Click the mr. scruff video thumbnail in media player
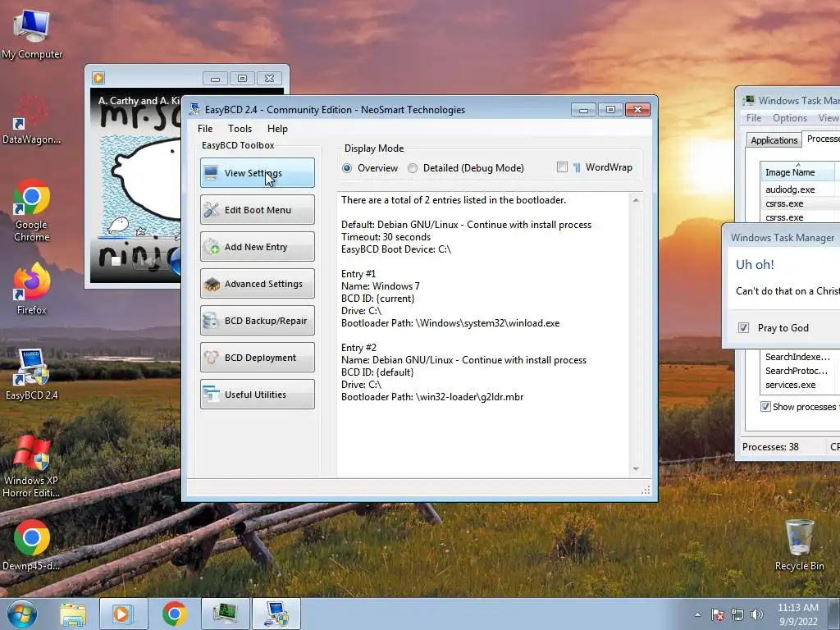 coord(135,186)
